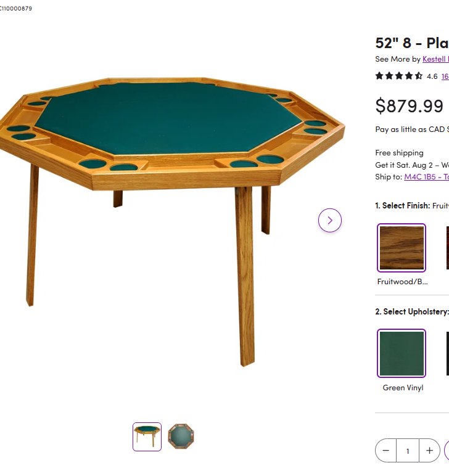Increase quantity with the plus button
449x476 pixels.
[429, 451]
